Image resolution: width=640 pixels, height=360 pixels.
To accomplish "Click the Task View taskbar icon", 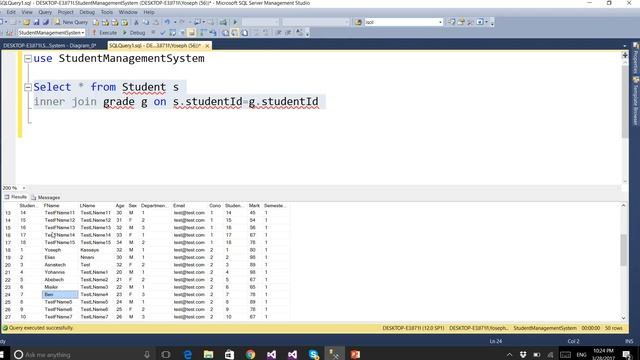I will pyautogui.click(x=166, y=355).
